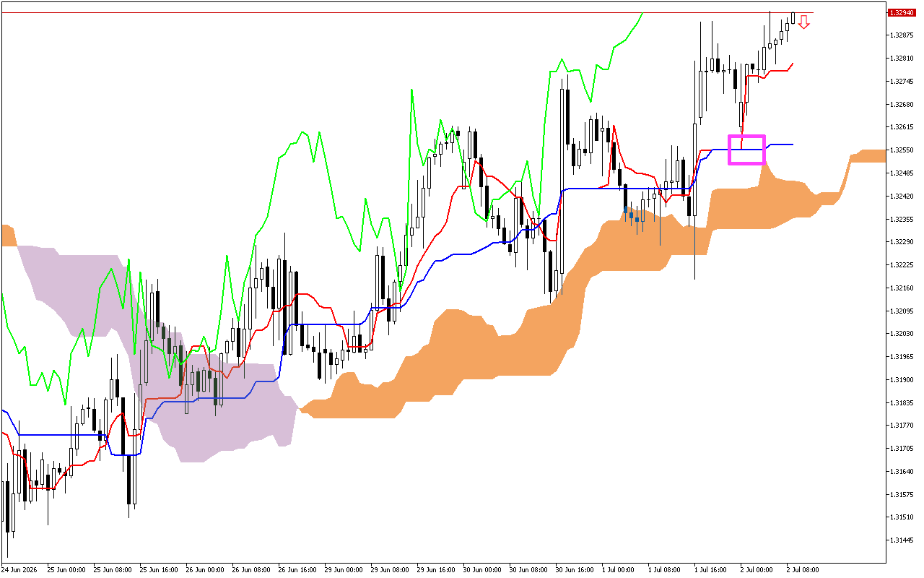The image size is (924, 578).
Task: Click the 1.31900 price axis label
Action: pos(901,380)
